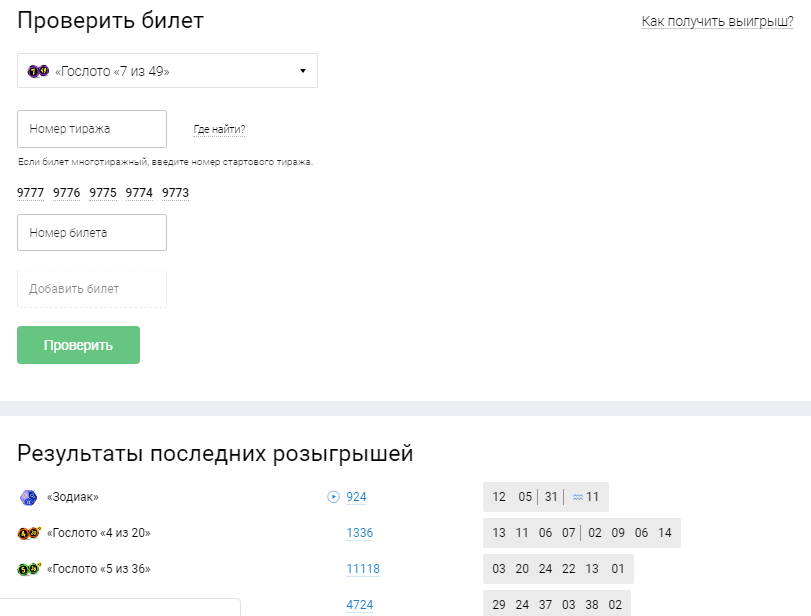Click the Результаты последних розыгрышей heading

[x=215, y=454]
